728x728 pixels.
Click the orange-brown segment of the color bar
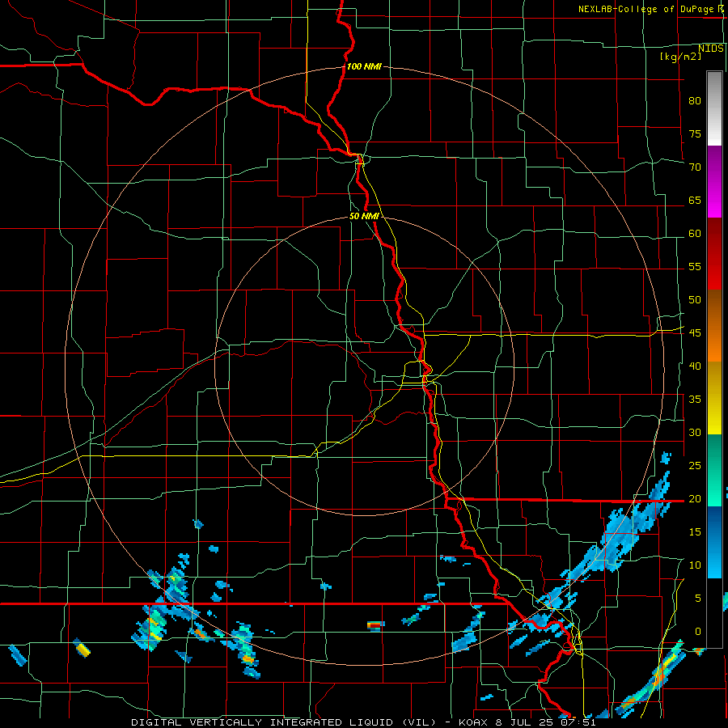tap(714, 326)
